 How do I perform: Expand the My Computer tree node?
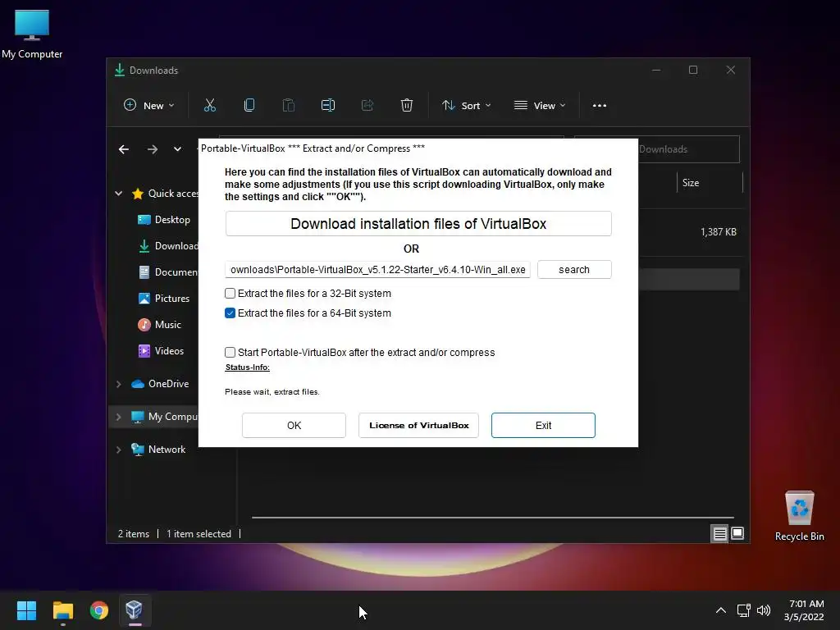click(x=118, y=417)
